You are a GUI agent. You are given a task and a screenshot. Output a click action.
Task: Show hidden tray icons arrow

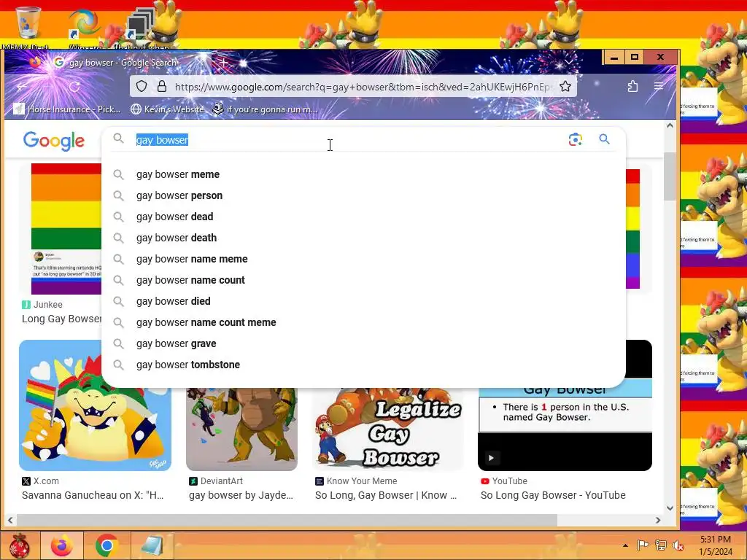(x=625, y=545)
